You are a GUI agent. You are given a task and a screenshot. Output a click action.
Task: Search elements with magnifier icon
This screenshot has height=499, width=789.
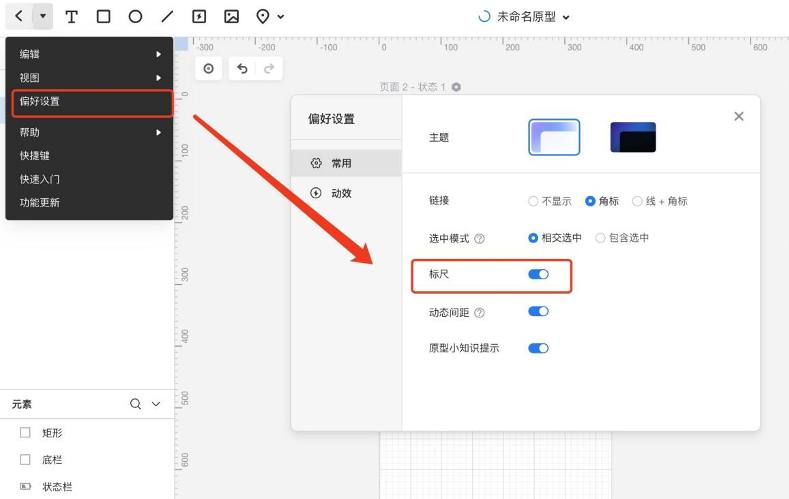coord(136,404)
